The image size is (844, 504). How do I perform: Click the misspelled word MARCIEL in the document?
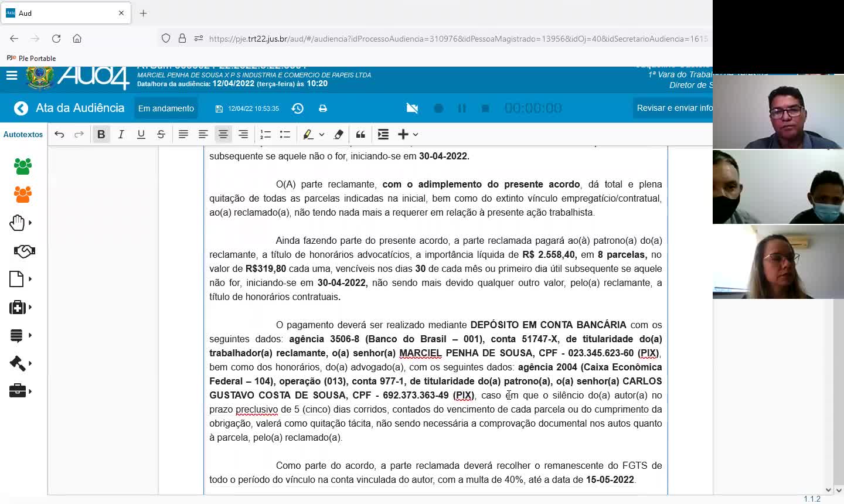pos(420,353)
